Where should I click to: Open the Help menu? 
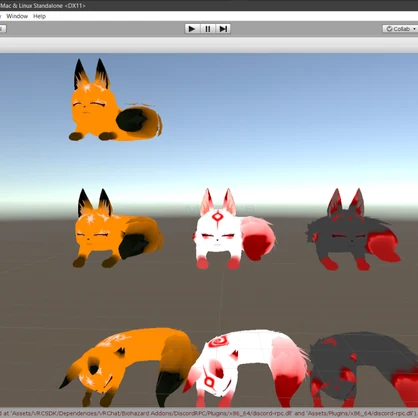pos(39,16)
